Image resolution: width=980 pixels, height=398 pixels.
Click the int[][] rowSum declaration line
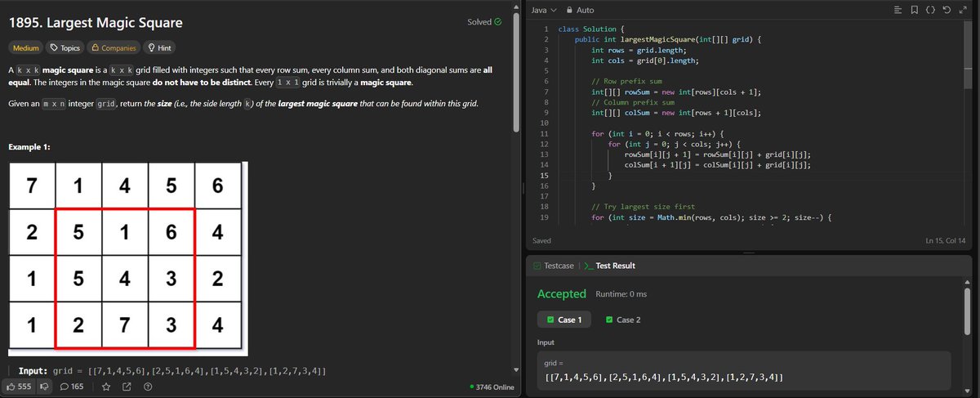676,92
